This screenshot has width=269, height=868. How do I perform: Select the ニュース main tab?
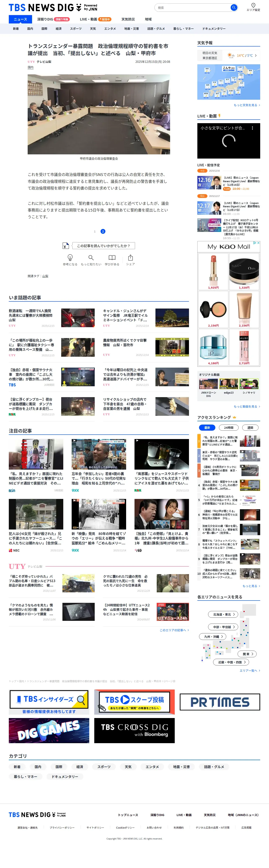tap(20, 19)
